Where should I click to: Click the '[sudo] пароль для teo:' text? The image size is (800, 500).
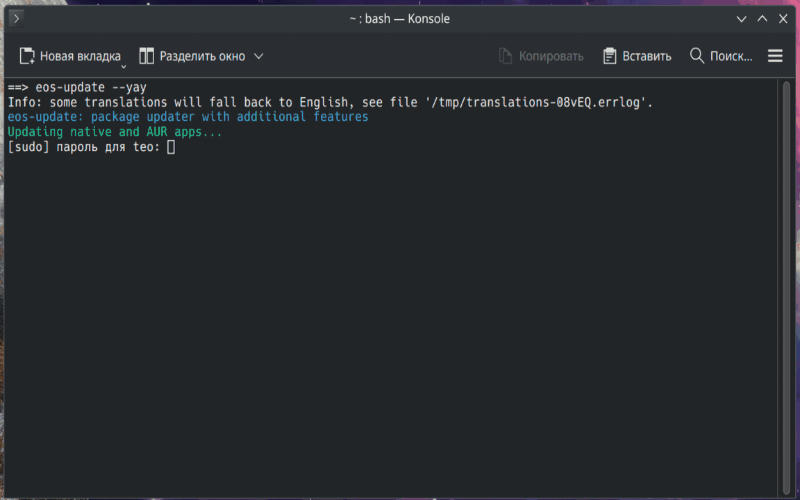(x=84, y=147)
